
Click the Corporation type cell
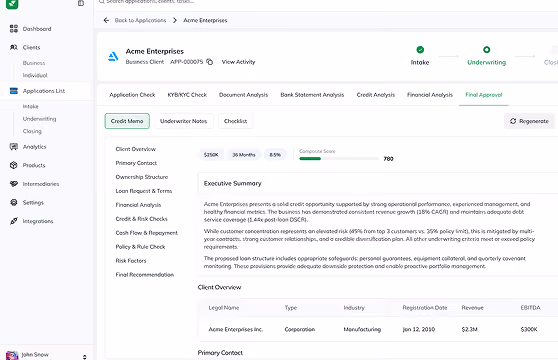tap(300, 329)
